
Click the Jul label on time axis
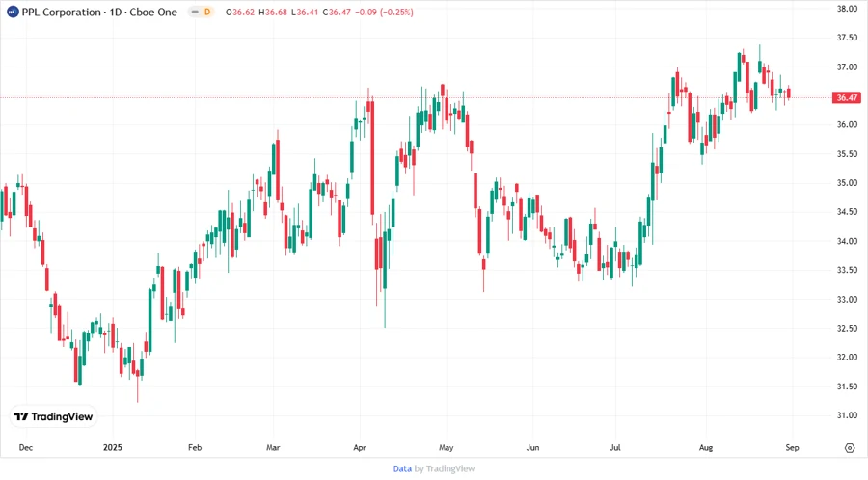pos(615,448)
